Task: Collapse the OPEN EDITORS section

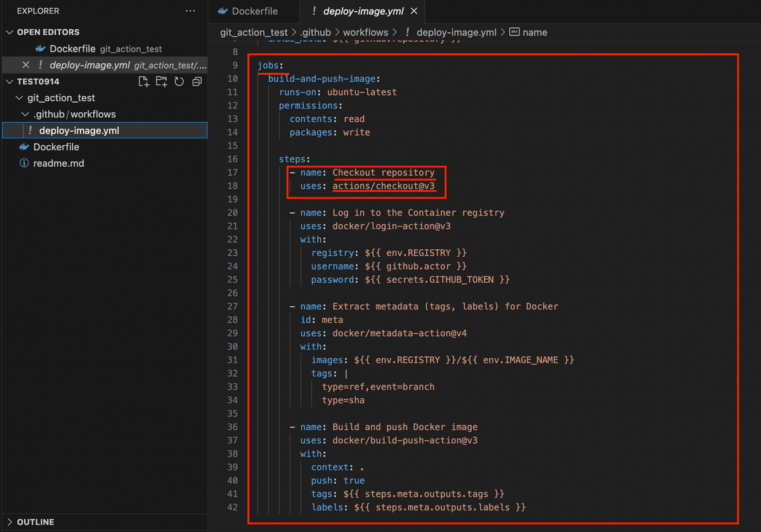Action: (x=10, y=32)
